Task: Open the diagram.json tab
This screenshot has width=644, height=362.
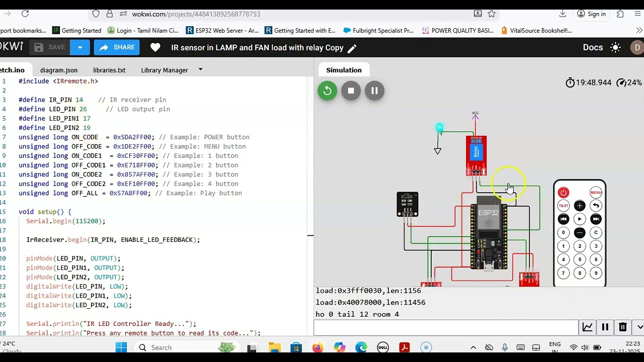Action: [x=59, y=70]
